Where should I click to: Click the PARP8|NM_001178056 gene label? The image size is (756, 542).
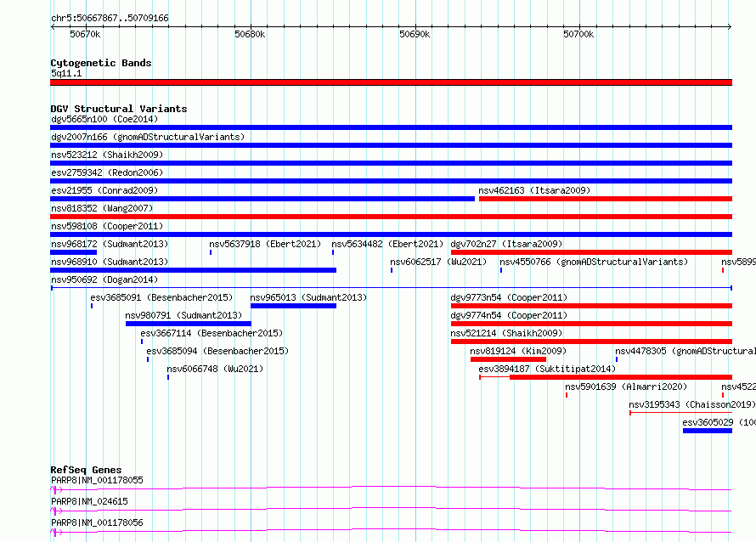tap(97, 522)
